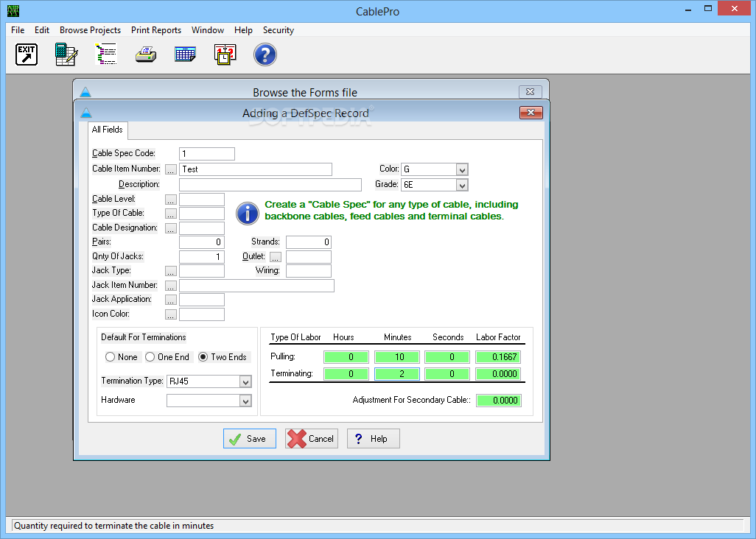Open lookup button for Cable Item Number

[x=171, y=169]
